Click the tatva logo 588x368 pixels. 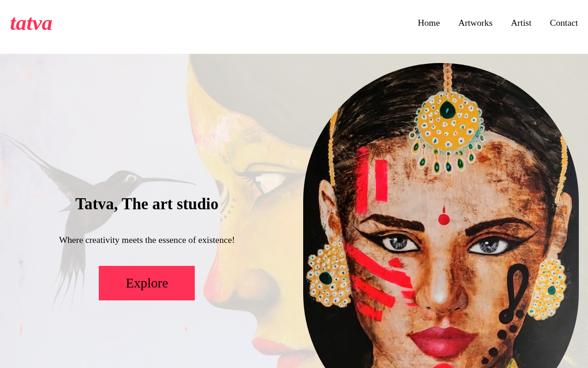(31, 23)
